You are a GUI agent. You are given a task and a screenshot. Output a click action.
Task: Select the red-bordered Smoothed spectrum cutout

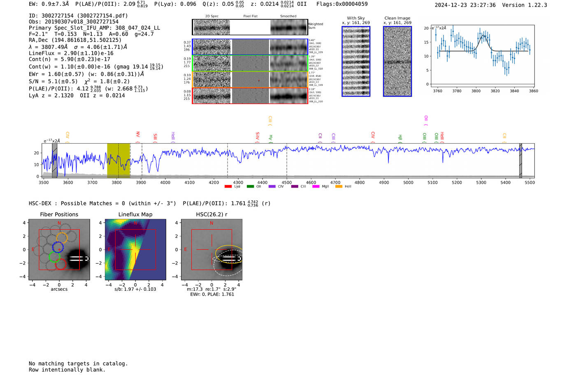pyautogui.click(x=288, y=95)
